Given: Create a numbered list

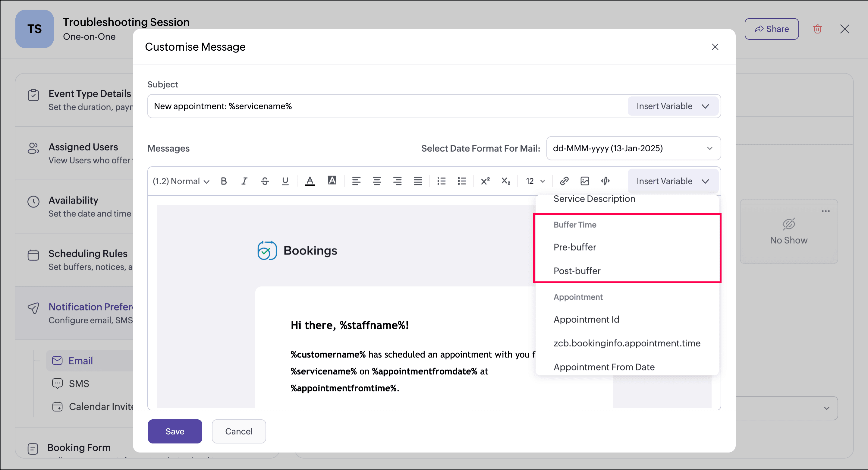Looking at the screenshot, I should 441,181.
